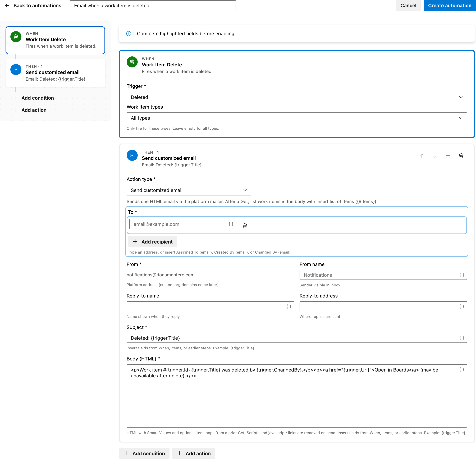476x467 pixels.
Task: Open the Trigger dropdown set to Deleted
Action: pyautogui.click(x=296, y=97)
